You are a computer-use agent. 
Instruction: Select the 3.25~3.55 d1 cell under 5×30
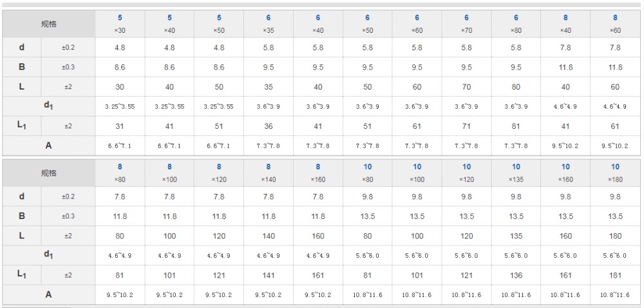[x=120, y=107]
